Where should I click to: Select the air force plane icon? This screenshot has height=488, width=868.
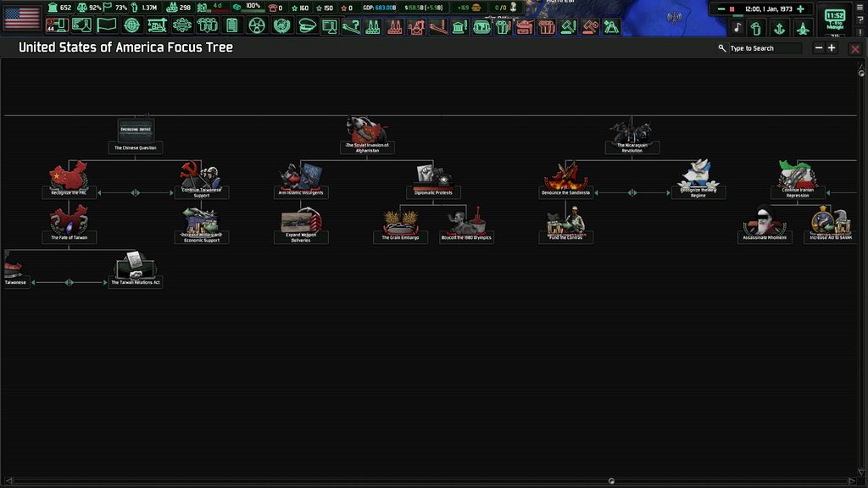pyautogui.click(x=803, y=28)
